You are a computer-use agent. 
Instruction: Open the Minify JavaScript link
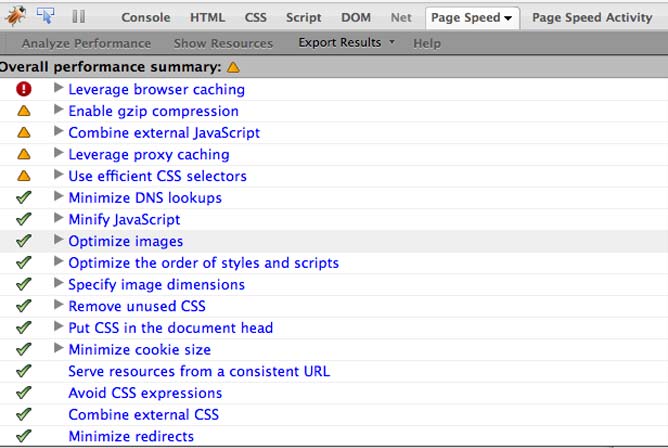point(124,220)
